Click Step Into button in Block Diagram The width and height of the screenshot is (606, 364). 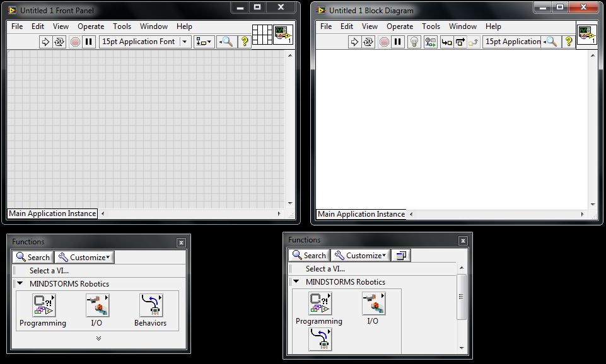pos(446,42)
